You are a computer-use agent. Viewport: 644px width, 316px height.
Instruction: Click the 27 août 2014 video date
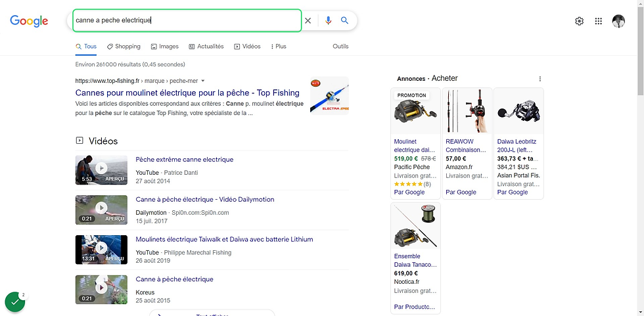coord(152,181)
